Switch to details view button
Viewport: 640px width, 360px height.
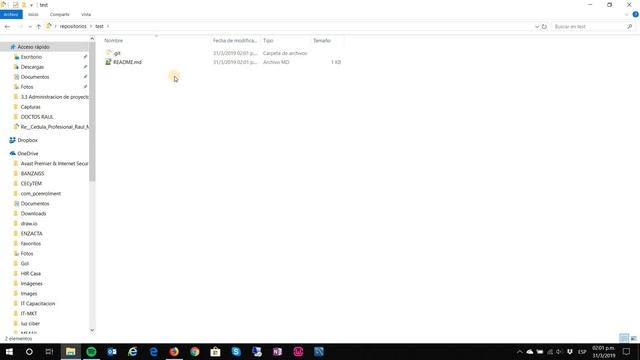(x=624, y=338)
